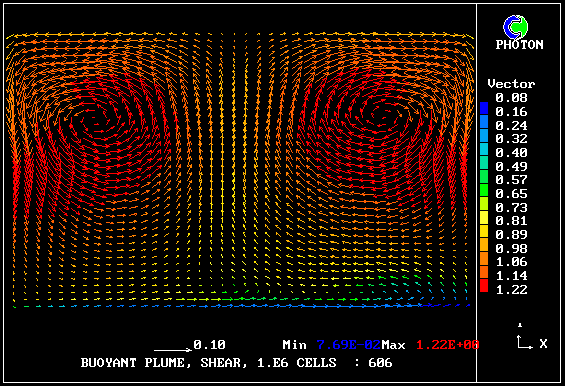Pick the pure yellow swatch beside 0.81
565x386 pixels.
click(x=484, y=217)
